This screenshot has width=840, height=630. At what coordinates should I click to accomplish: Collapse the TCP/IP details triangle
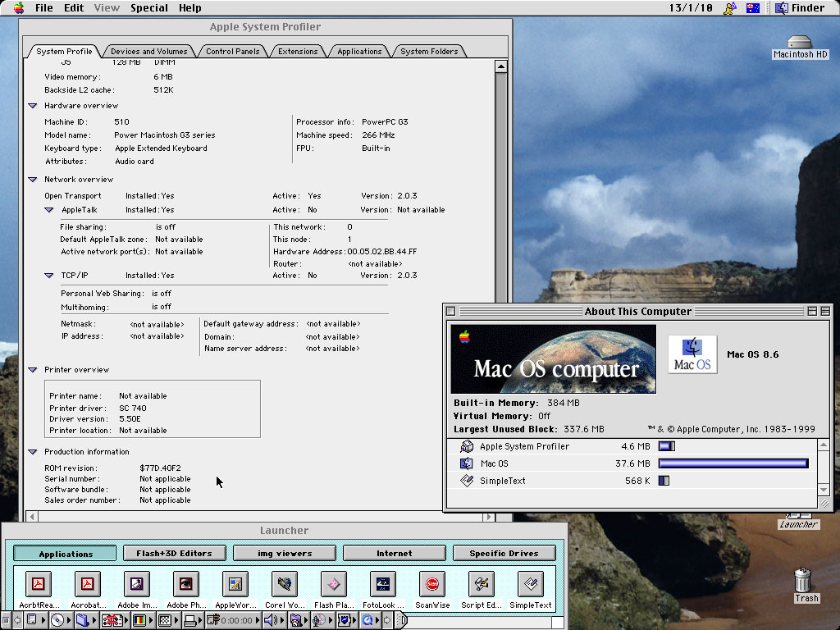48,276
